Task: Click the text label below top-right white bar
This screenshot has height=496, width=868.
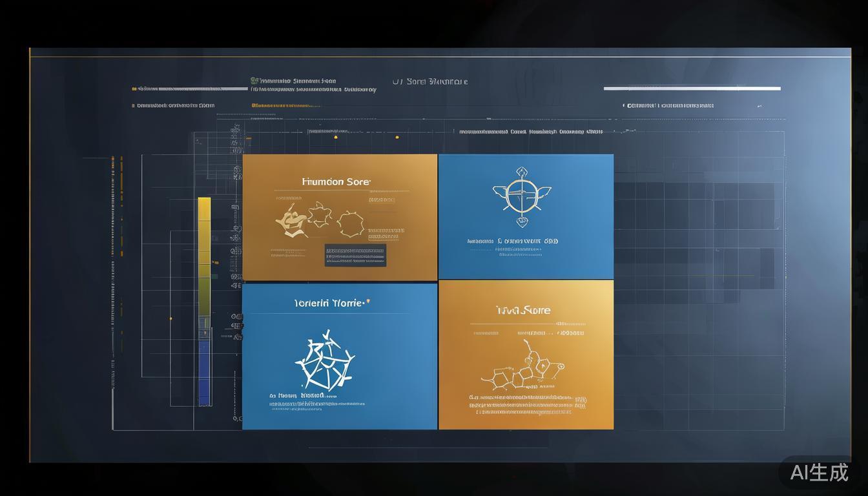Action: click(x=670, y=105)
